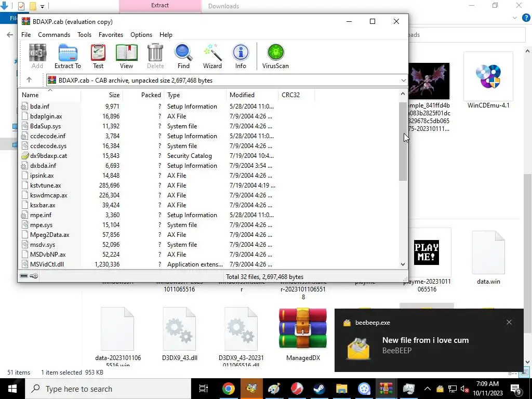Open File Explorer from the taskbar

pos(341,389)
